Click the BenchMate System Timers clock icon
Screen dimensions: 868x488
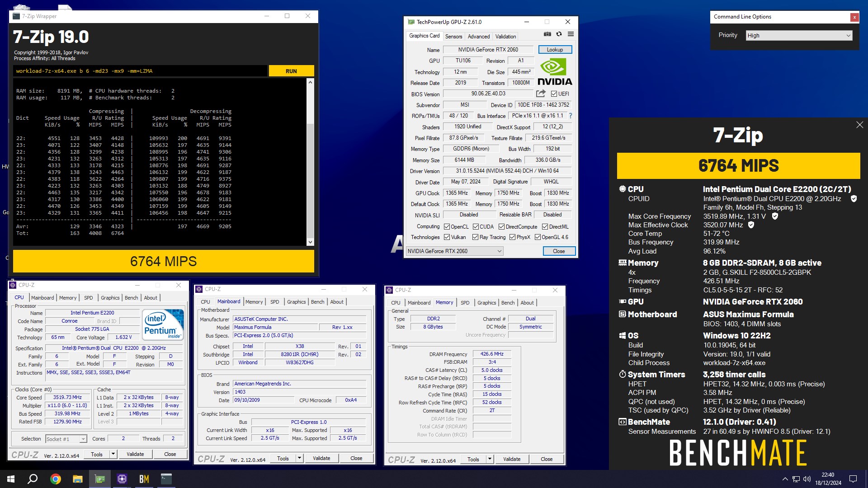[x=623, y=374]
